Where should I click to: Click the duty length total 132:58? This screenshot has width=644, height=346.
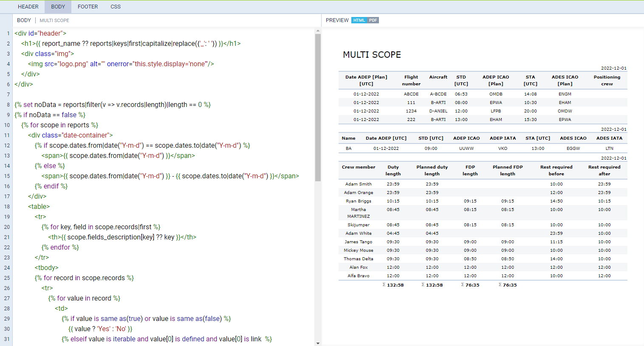click(393, 285)
